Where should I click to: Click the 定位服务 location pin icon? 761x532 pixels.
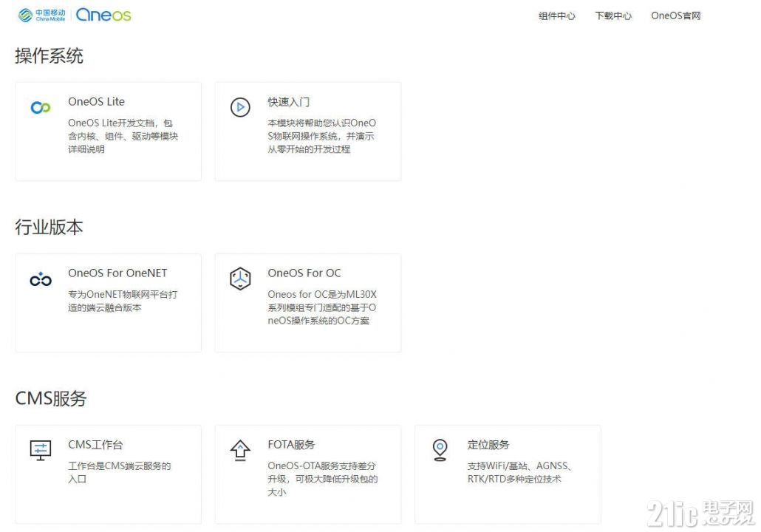[x=440, y=450]
